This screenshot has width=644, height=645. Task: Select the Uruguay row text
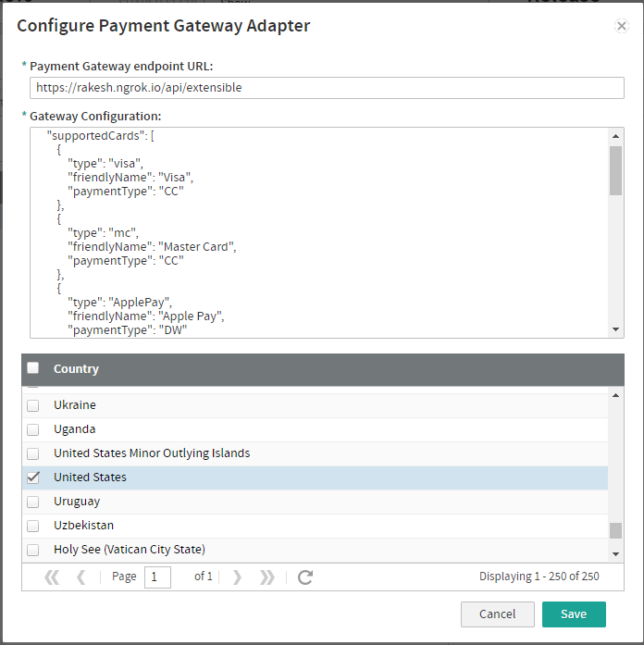click(x=77, y=502)
